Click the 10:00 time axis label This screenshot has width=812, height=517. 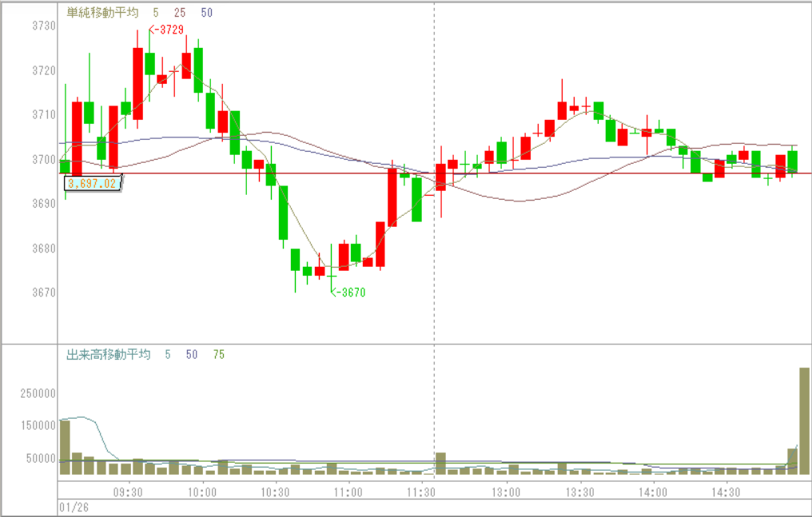click(x=202, y=491)
